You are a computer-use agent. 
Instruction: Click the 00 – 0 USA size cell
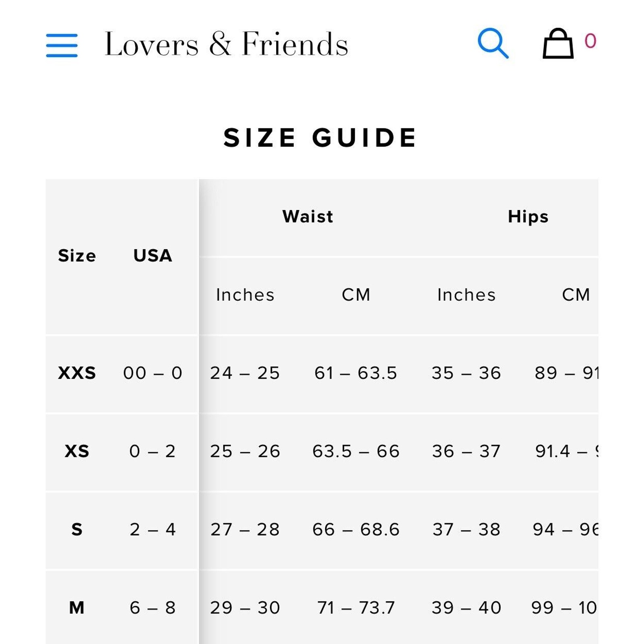click(x=153, y=373)
